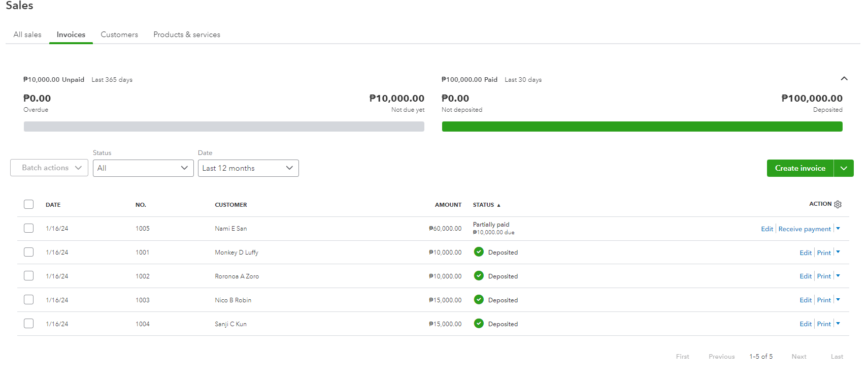Select all invoices with header checkbox
868x377 pixels.
[x=29, y=204]
